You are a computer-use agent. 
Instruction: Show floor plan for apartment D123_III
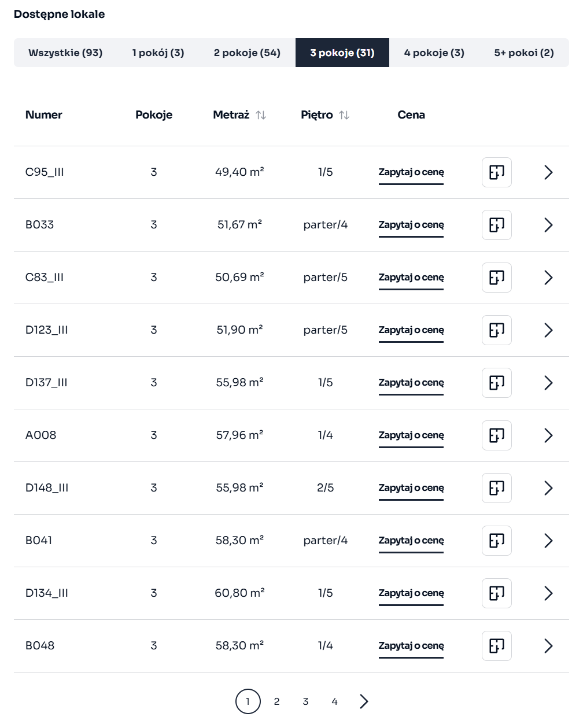pyautogui.click(x=497, y=330)
